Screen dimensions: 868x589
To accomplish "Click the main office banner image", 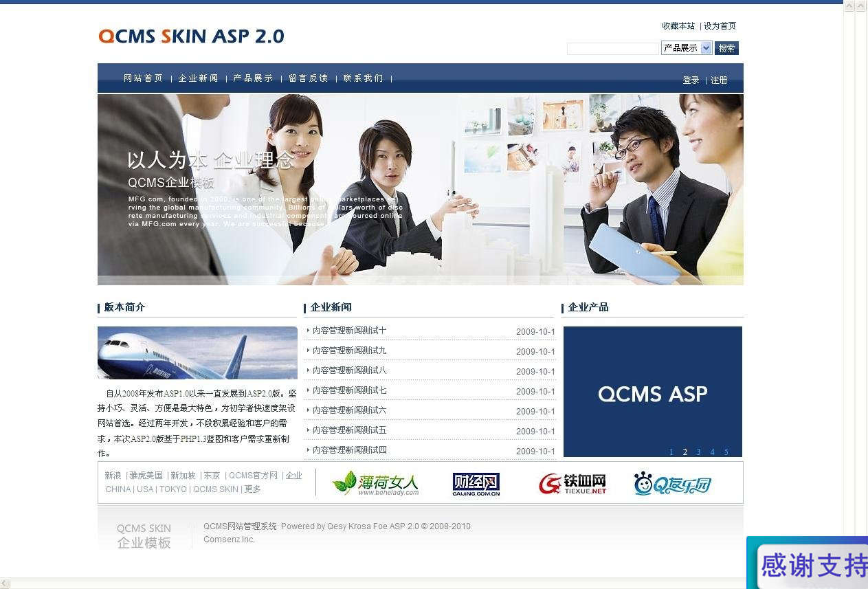I will 421,190.
